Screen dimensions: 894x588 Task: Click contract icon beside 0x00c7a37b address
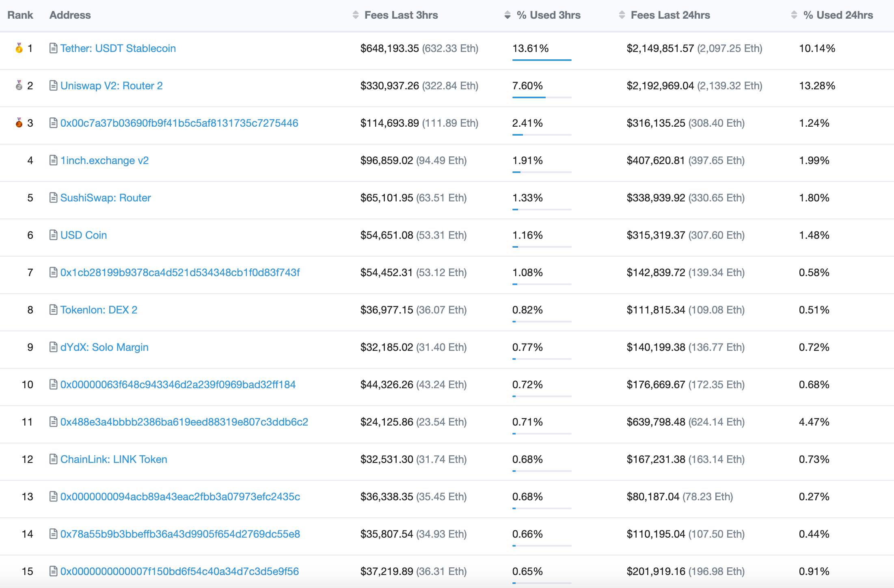53,123
